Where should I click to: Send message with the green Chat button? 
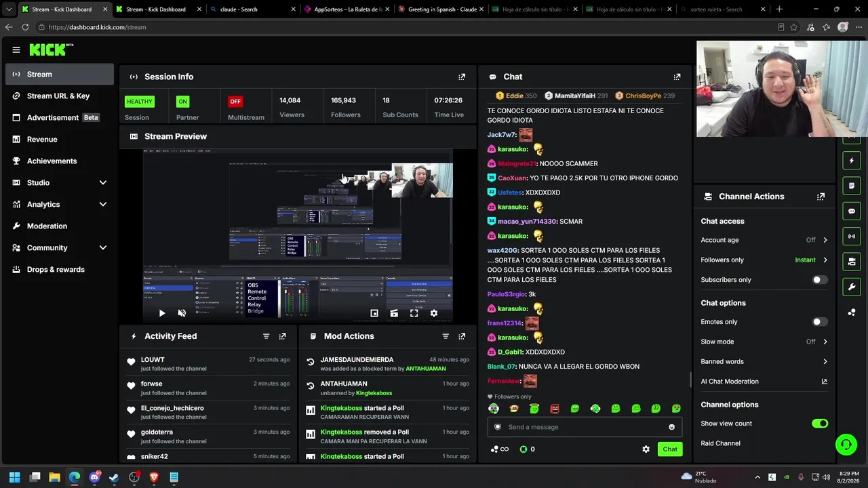(670, 449)
